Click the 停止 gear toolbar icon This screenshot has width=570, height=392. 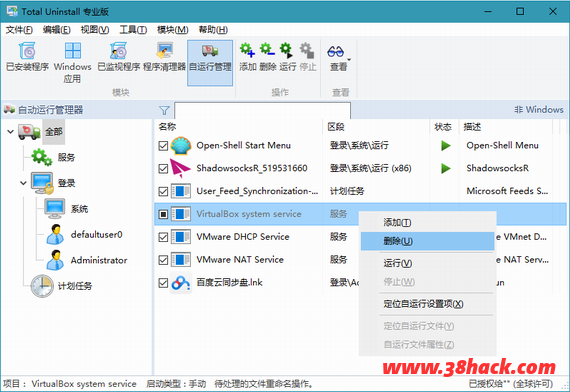307,50
